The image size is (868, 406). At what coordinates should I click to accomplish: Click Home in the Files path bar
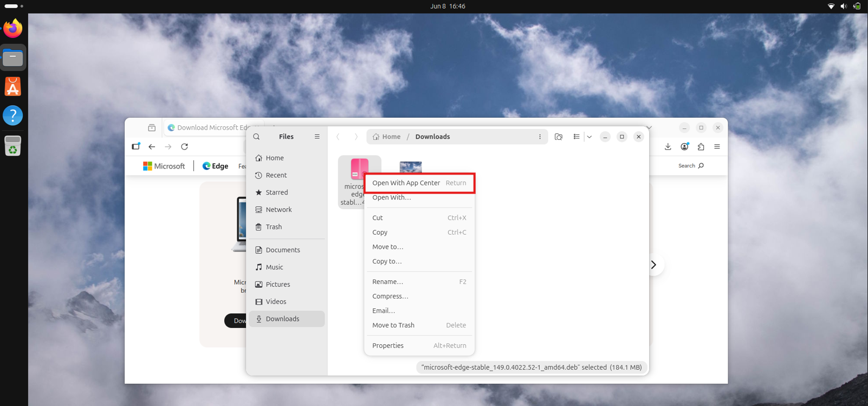(x=387, y=137)
